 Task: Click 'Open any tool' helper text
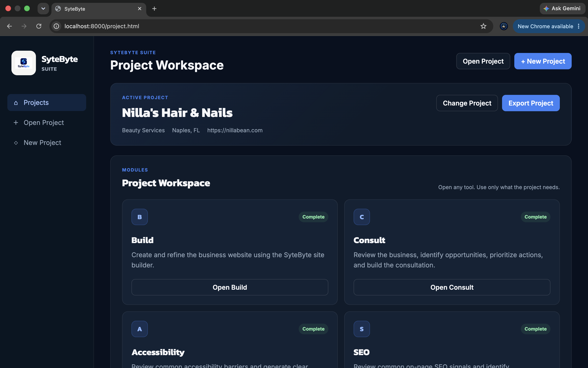coord(499,187)
